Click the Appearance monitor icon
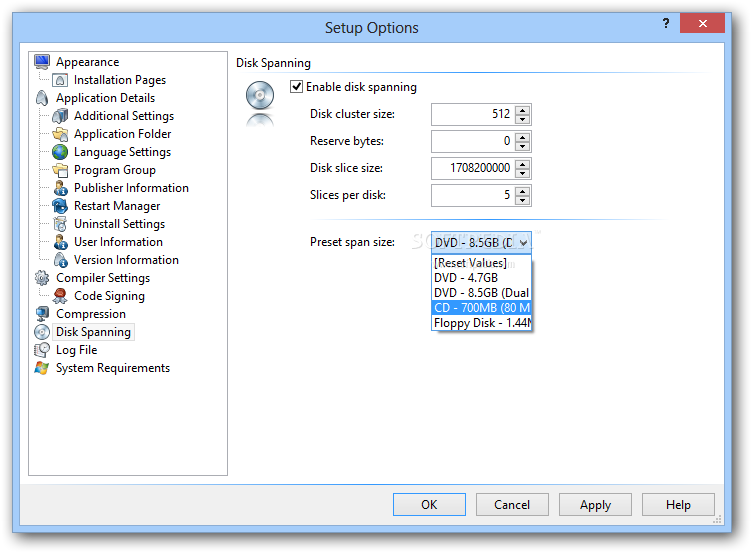Viewport: 752px width, 553px height. (x=42, y=61)
